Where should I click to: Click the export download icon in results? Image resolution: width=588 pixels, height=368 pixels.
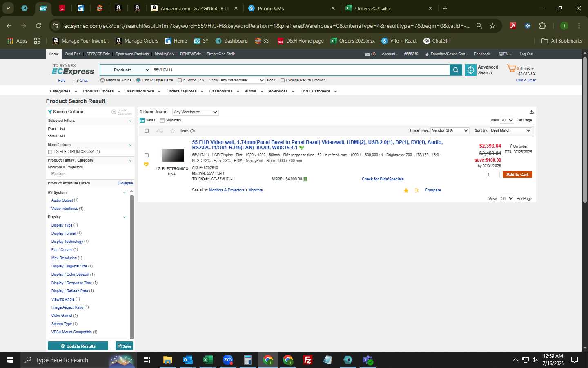pos(531,112)
